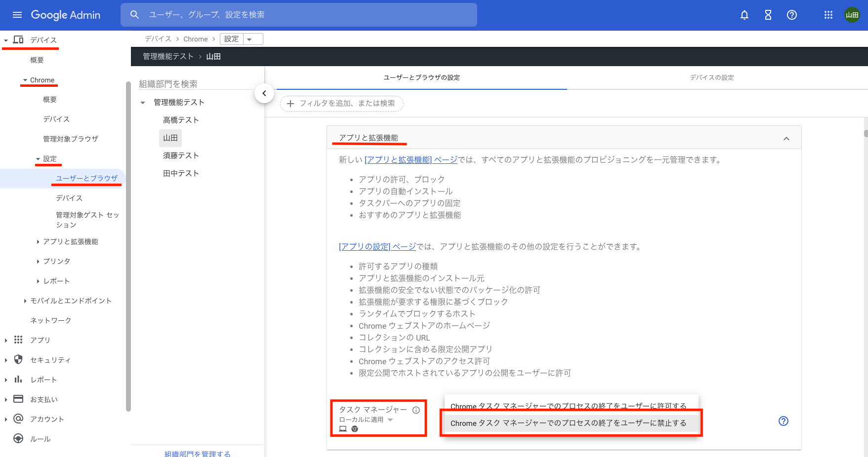Open ネットワーク in the sidebar
Image resolution: width=868 pixels, height=457 pixels.
pos(51,320)
